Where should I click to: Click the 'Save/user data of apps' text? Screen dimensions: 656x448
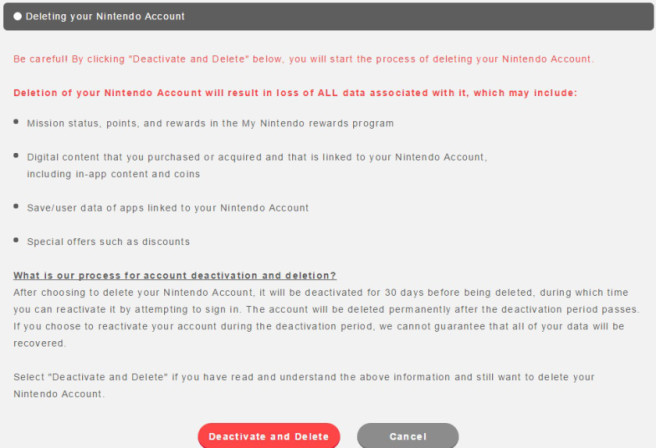tap(168, 207)
